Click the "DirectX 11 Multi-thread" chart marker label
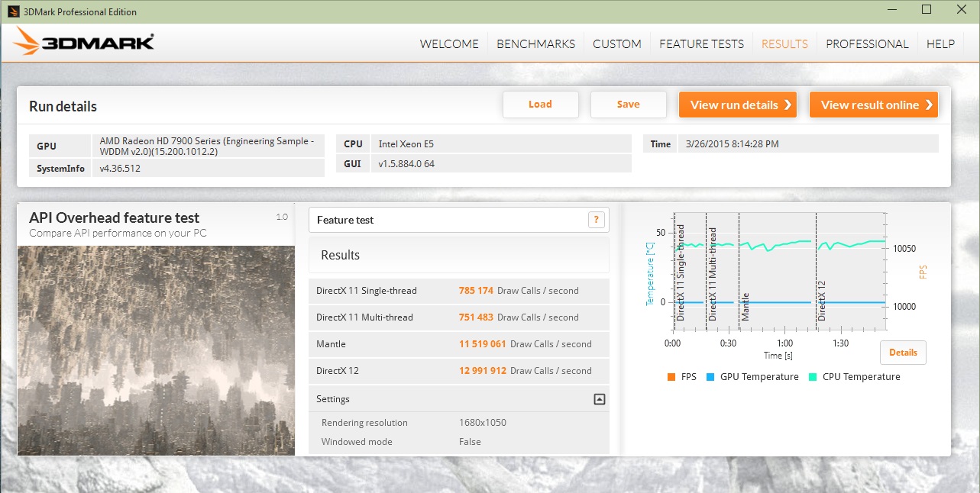 713,273
